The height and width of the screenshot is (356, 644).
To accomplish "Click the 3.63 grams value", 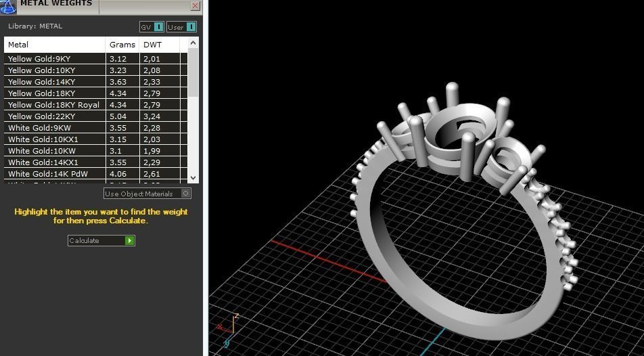I will coord(118,82).
